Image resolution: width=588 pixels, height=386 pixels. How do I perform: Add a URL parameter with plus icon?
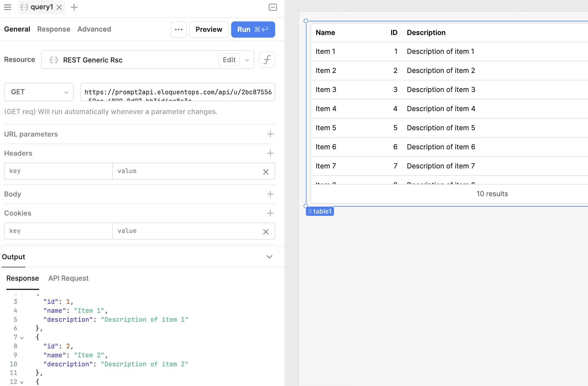270,134
